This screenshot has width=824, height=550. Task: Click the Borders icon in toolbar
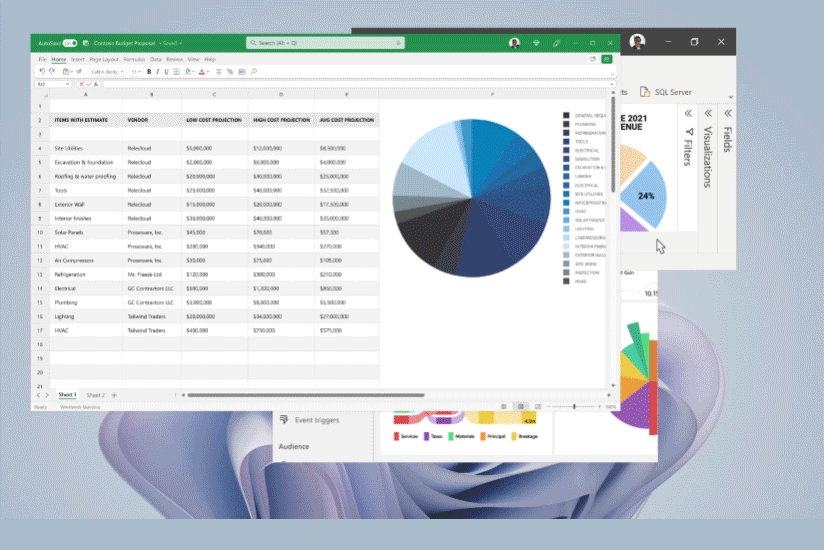178,72
